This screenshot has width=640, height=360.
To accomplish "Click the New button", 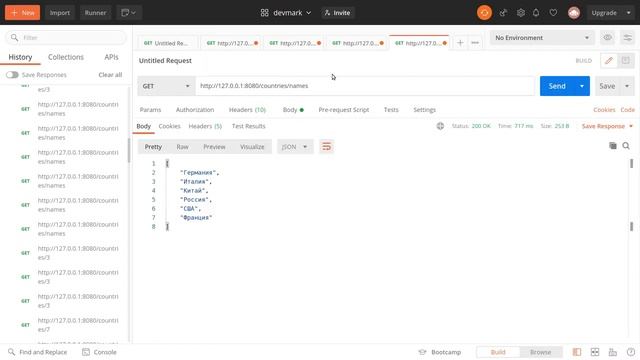I will (22, 13).
